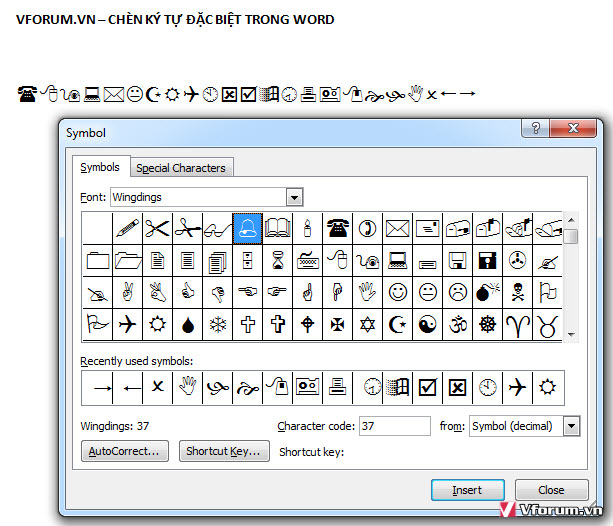This screenshot has width=613, height=526.
Task: Pick the eyeglasses symbol
Action: click(x=217, y=228)
